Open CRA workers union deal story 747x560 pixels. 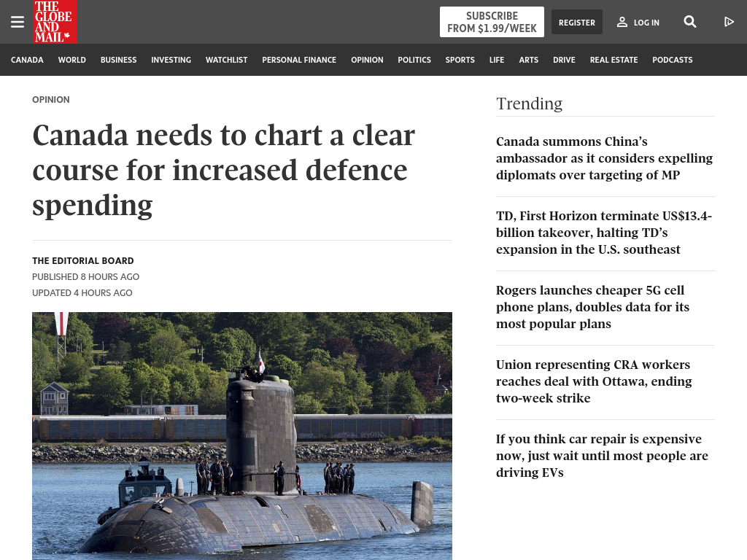click(x=594, y=381)
